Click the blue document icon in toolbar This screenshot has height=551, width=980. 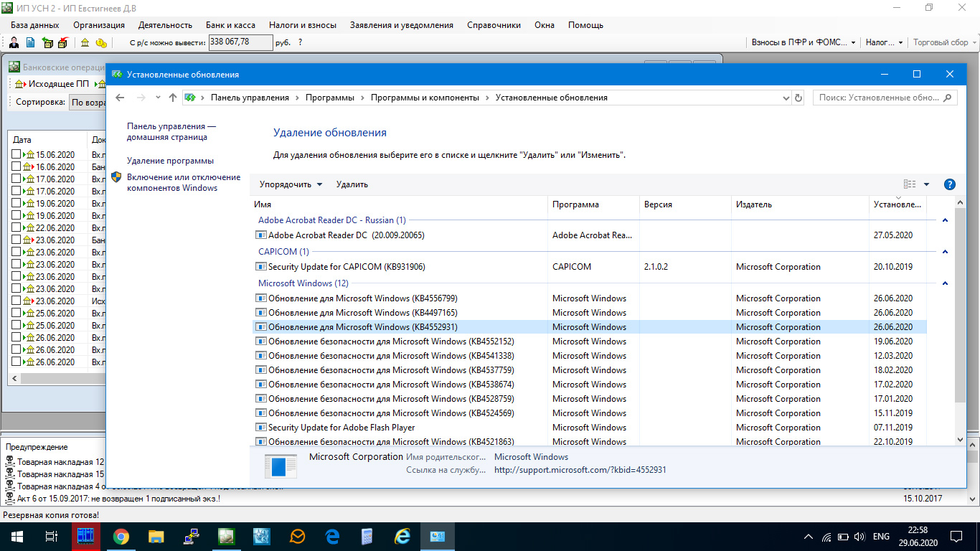29,42
